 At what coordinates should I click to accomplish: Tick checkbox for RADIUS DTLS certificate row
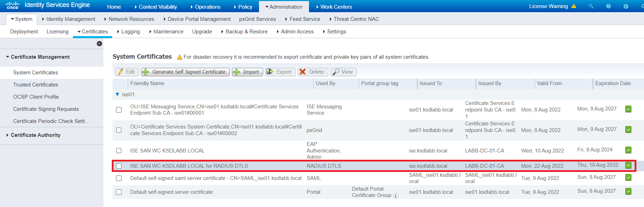(119, 166)
